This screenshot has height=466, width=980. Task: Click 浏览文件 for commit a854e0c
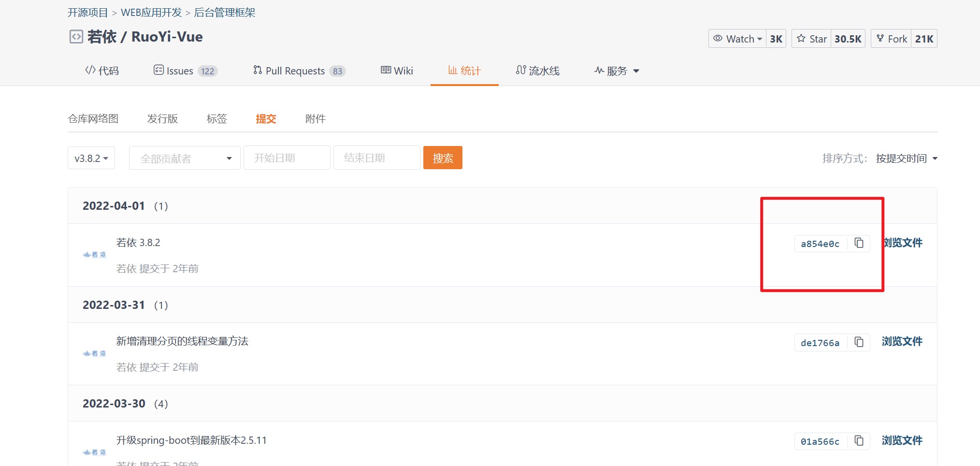[902, 243]
